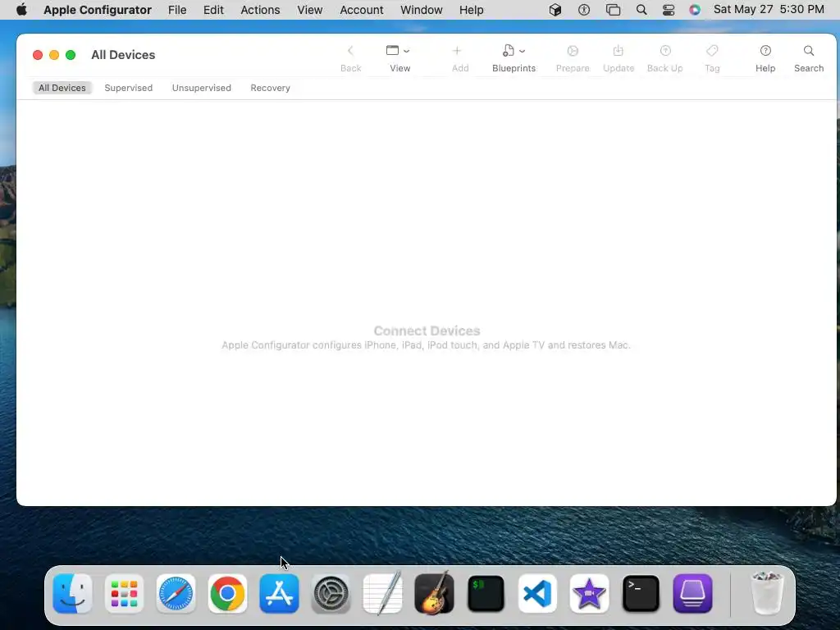This screenshot has width=840, height=630.
Task: Open Terminal from the Dock
Action: click(x=641, y=594)
